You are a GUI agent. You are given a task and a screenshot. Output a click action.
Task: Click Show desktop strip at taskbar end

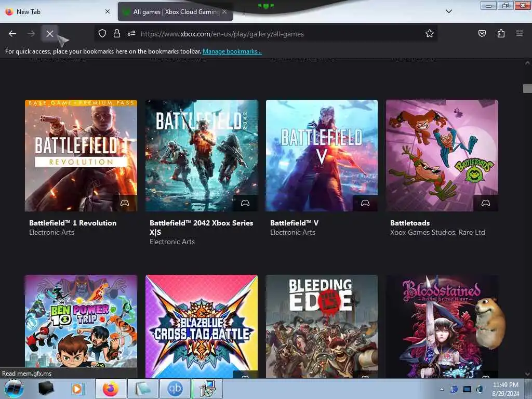pyautogui.click(x=528, y=389)
